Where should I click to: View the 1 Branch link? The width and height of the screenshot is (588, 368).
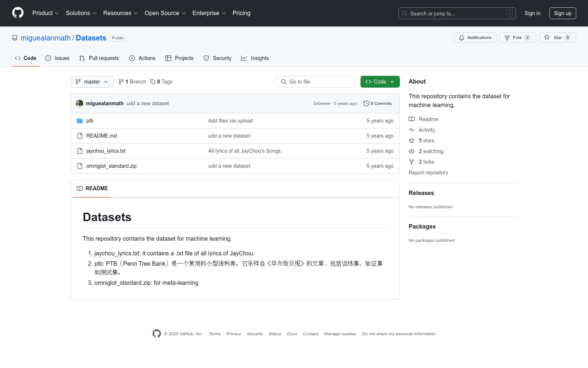pyautogui.click(x=132, y=82)
